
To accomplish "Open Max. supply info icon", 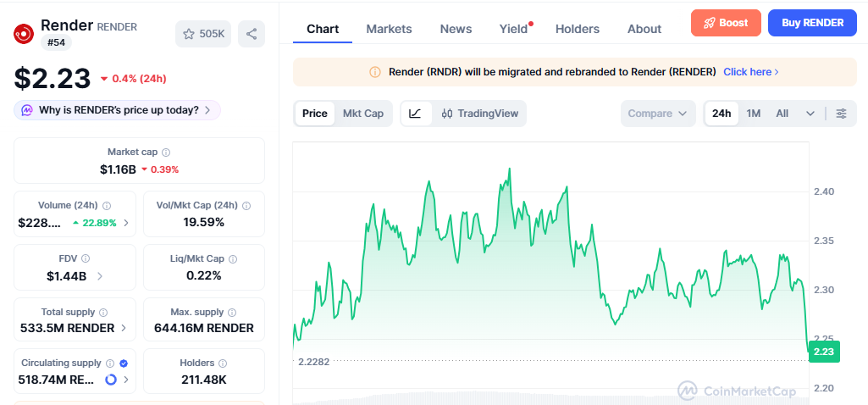I will point(233,312).
